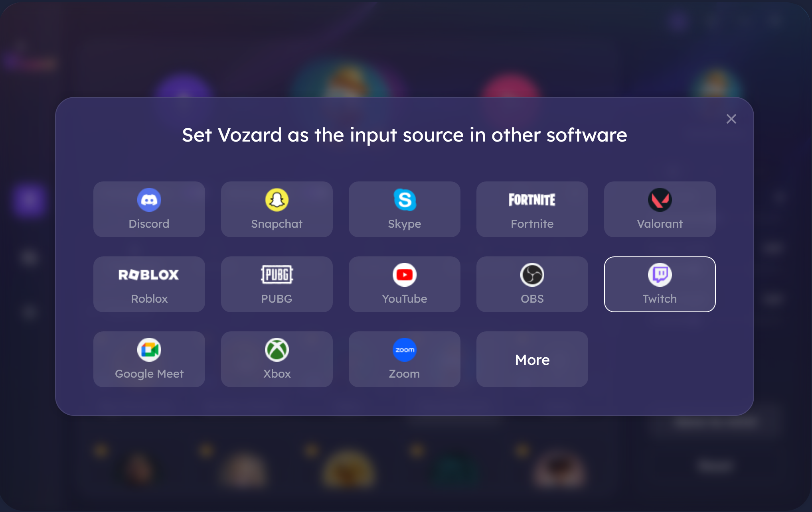812x512 pixels.
Task: Select Google Meet as input source
Action: [149, 359]
